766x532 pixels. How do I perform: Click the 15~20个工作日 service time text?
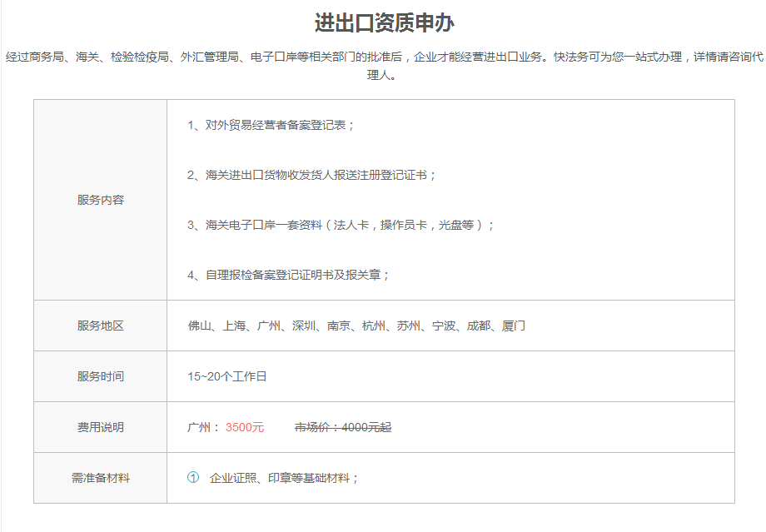(x=227, y=376)
